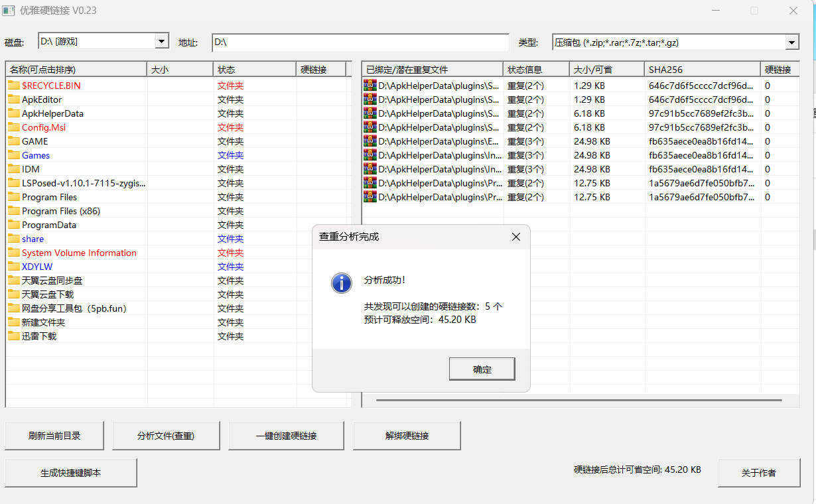This screenshot has height=504, width=816.
Task: Click the $RECYCLE.BIN folder icon
Action: click(13, 86)
